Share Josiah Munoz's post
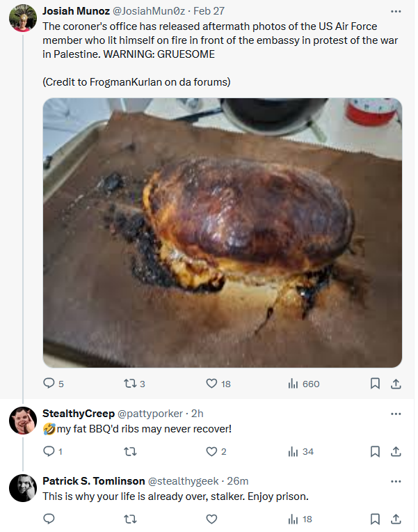The width and height of the screenshot is (418, 532). (x=396, y=384)
